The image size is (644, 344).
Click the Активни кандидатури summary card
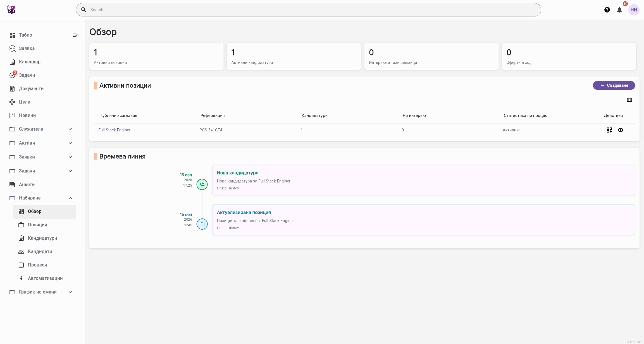tap(294, 56)
